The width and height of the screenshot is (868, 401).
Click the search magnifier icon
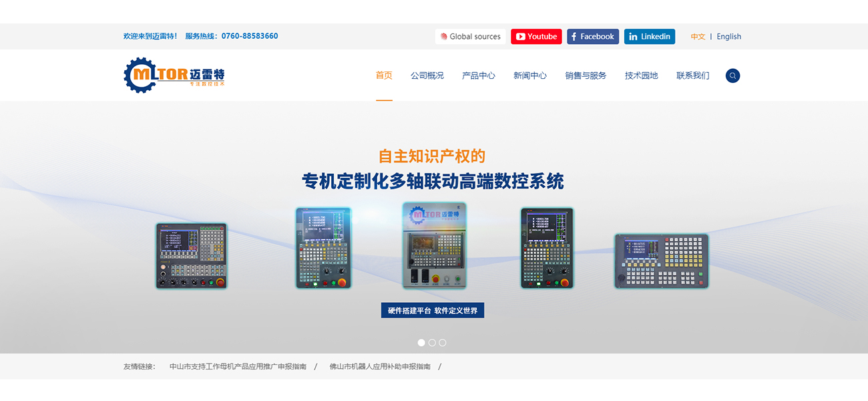tap(732, 76)
